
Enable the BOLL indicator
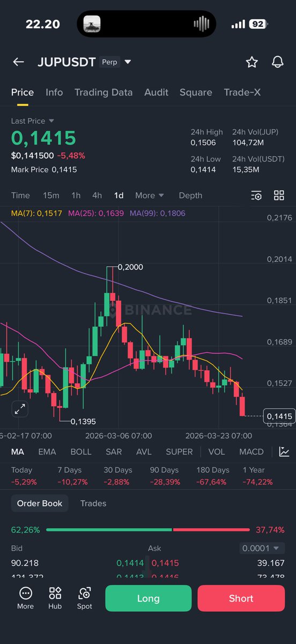[81, 452]
